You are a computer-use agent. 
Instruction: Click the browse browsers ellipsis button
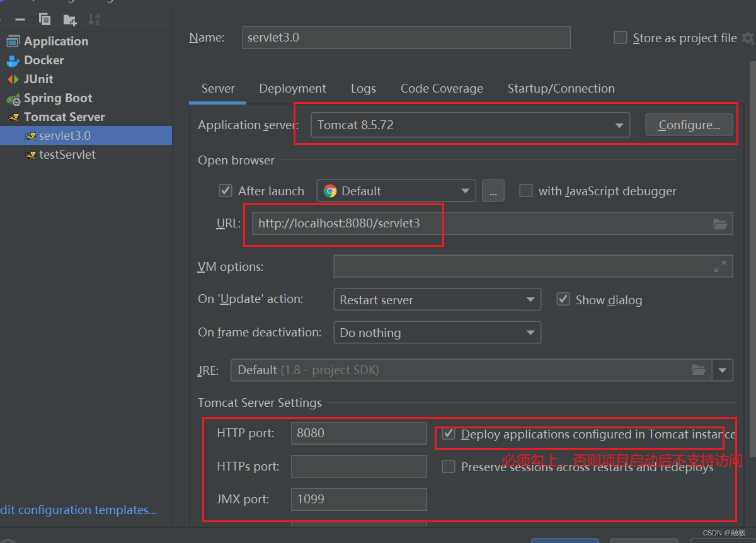pos(493,191)
